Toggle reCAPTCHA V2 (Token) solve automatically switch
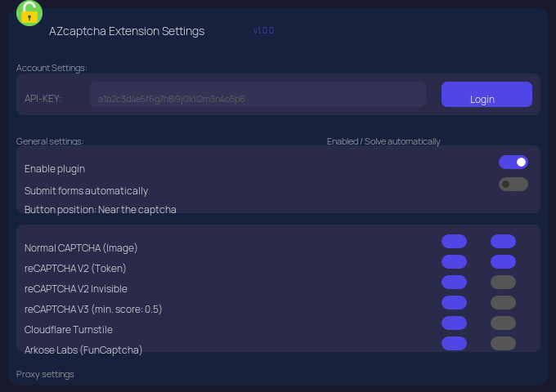This screenshot has height=392, width=556. coord(503,261)
